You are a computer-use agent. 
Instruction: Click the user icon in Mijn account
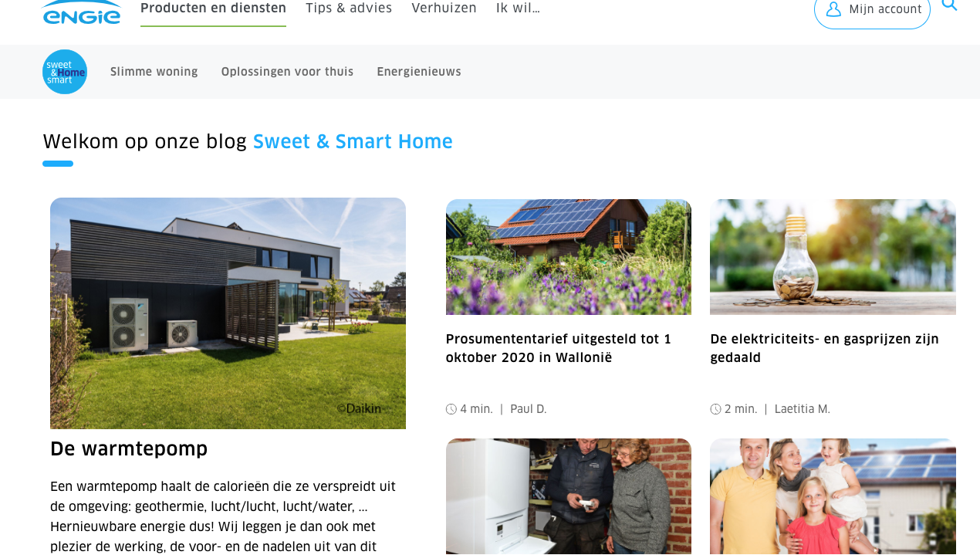(833, 9)
